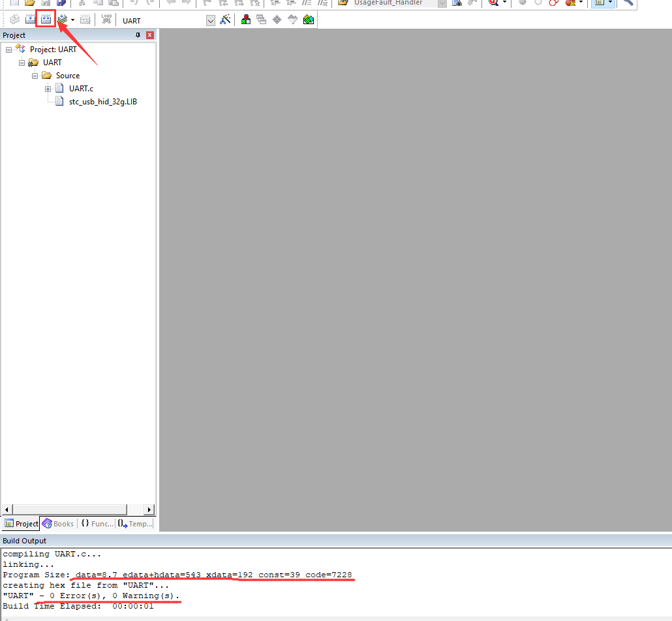Open the Window layout dropdown arrow
The height and width of the screenshot is (621, 672).
(610, 3)
